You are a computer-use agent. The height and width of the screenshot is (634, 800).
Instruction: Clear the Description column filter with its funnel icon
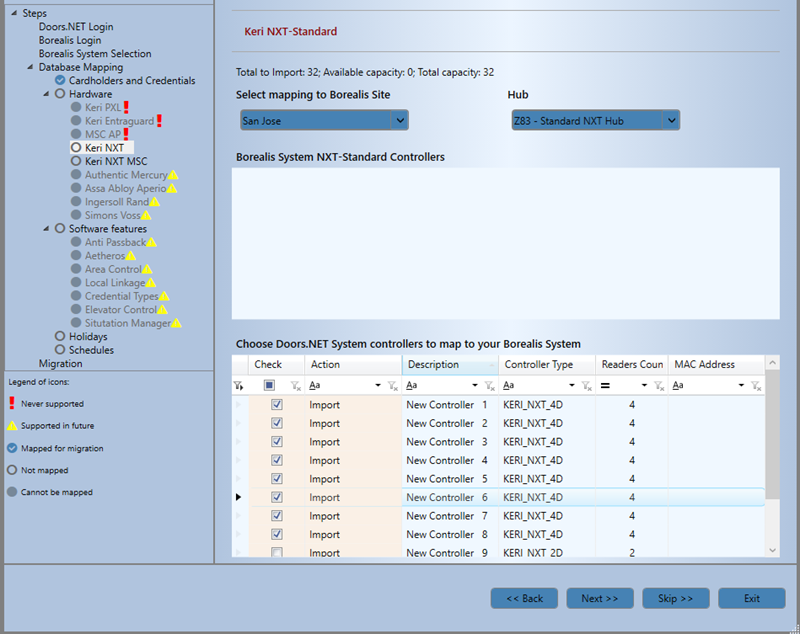pos(489,386)
